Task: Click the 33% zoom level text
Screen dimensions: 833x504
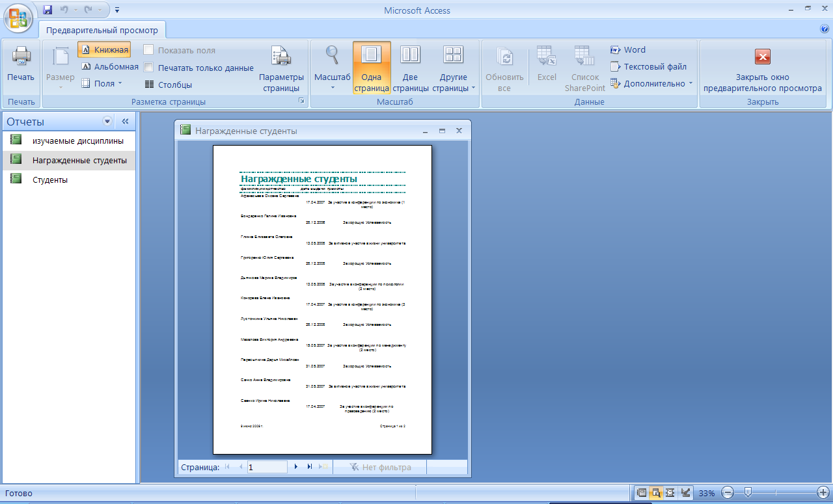Action: pyautogui.click(x=707, y=494)
